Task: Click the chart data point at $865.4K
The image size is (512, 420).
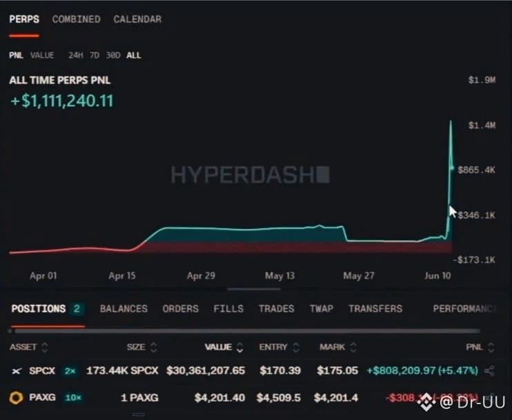Action: tap(452, 168)
